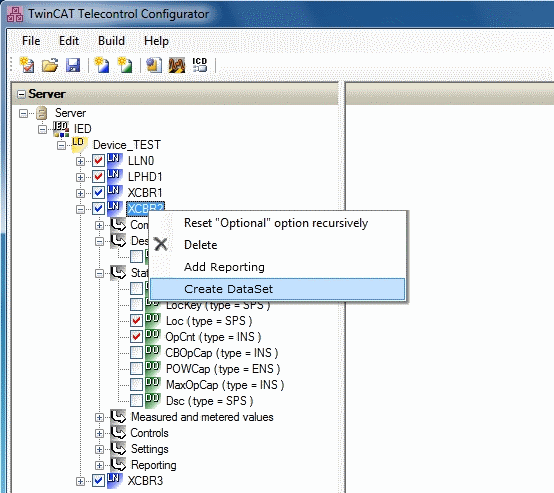Collapse the Server tree node
Viewport: 554px width, 493px height.
(23, 113)
